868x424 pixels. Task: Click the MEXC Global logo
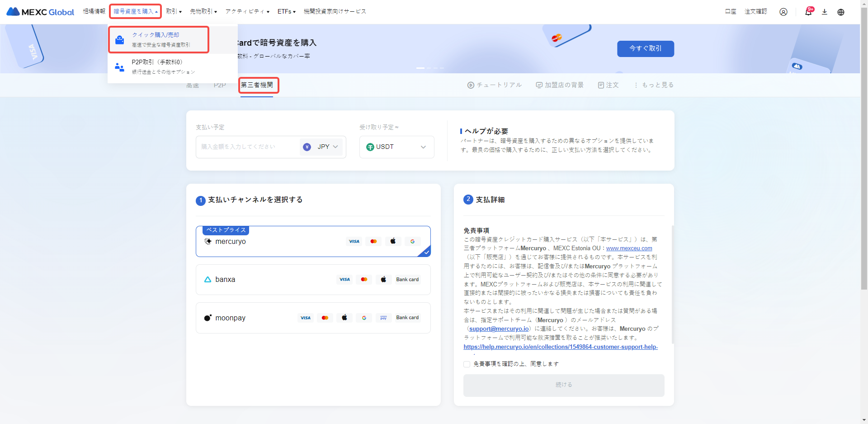pos(40,12)
